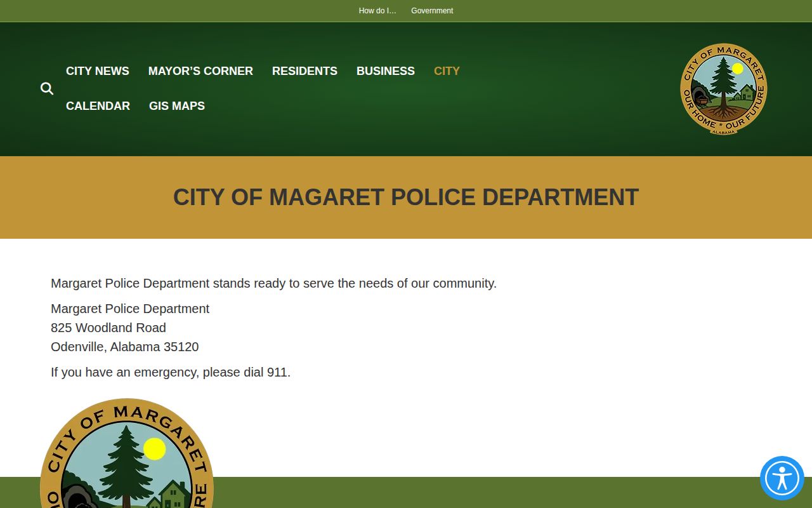Viewport: 812px width, 508px height.
Task: Open MAYOR'S CORNER navigation item
Action: pos(200,71)
